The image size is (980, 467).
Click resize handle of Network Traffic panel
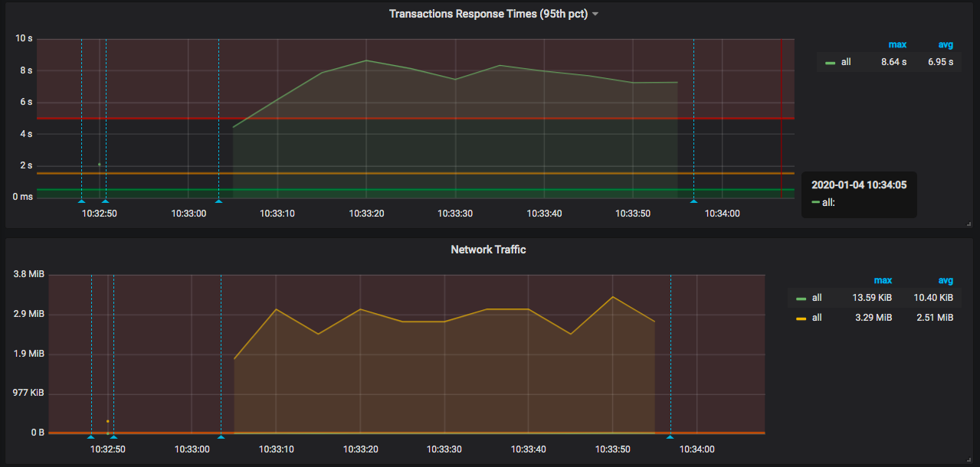969,459
